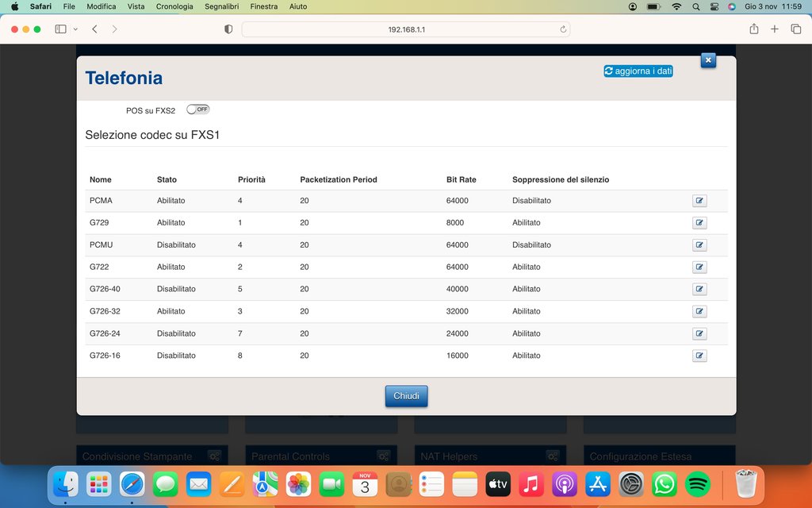Click the Nome column header
This screenshot has width=812, height=508.
[x=101, y=180]
